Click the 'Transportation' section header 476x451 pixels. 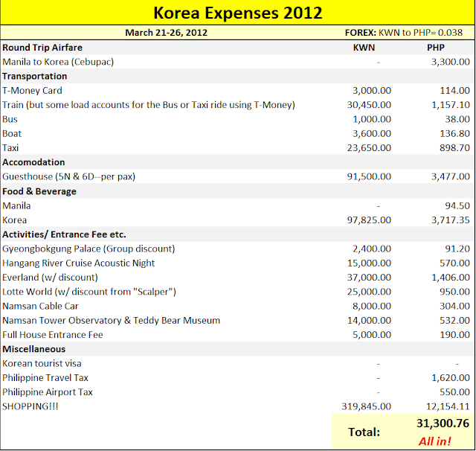pos(35,76)
